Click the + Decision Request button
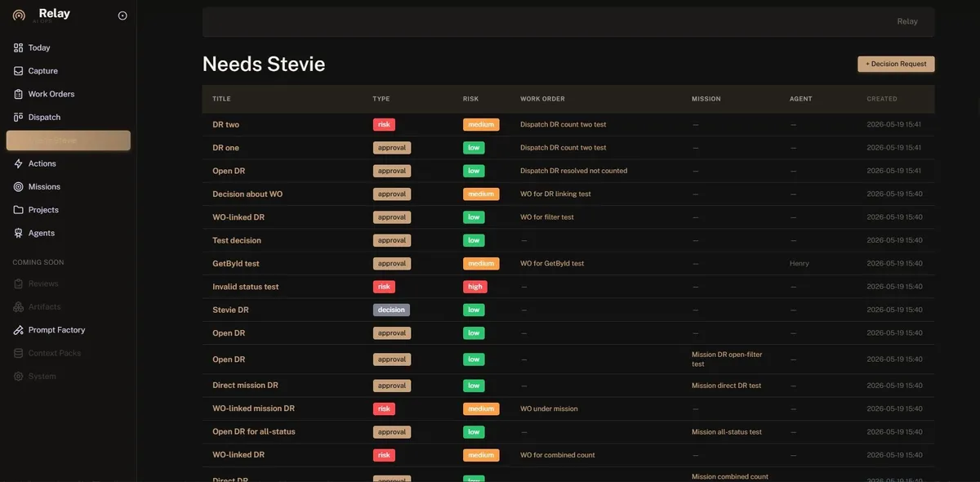 coord(896,64)
